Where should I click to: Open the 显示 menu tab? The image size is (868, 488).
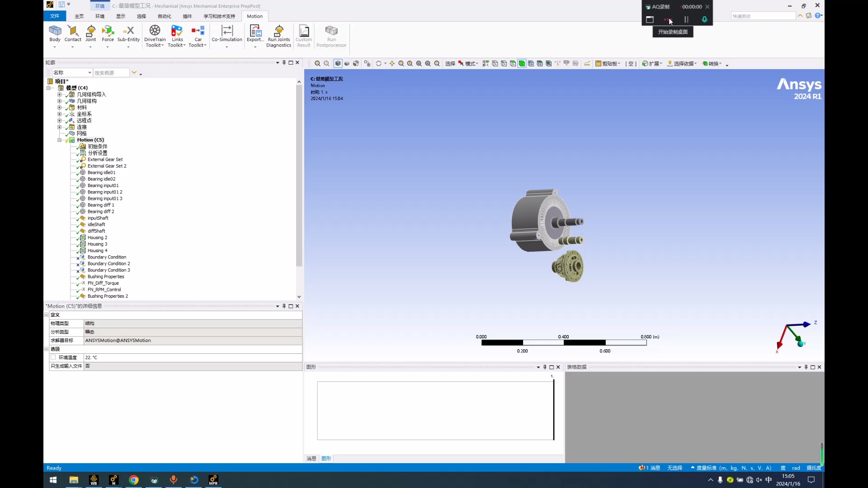(x=120, y=16)
